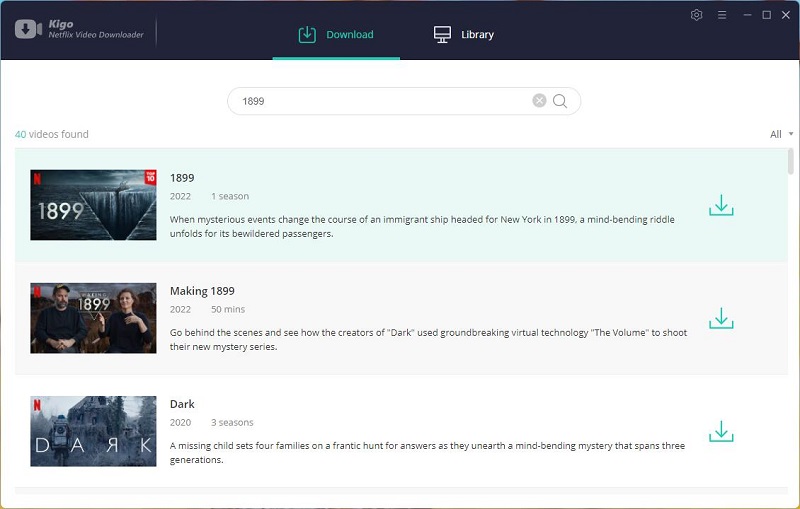Click the 1899 description about an immigrant ship
Screen dimensions: 800x509
(422, 226)
